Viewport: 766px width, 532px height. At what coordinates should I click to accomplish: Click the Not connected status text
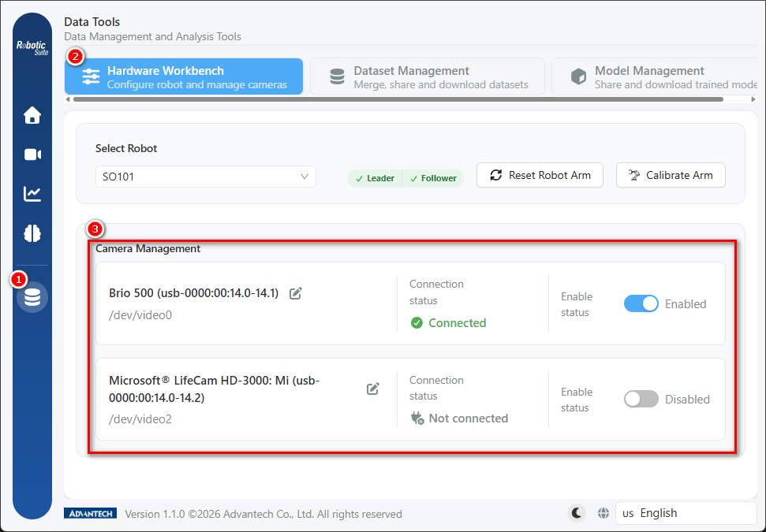[x=469, y=419]
